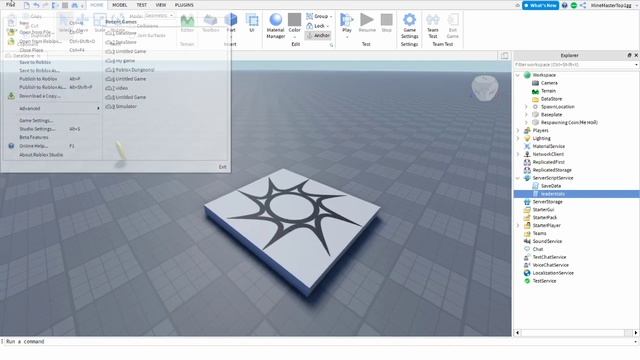
Task: Start a Team Test
Action: pos(433,26)
